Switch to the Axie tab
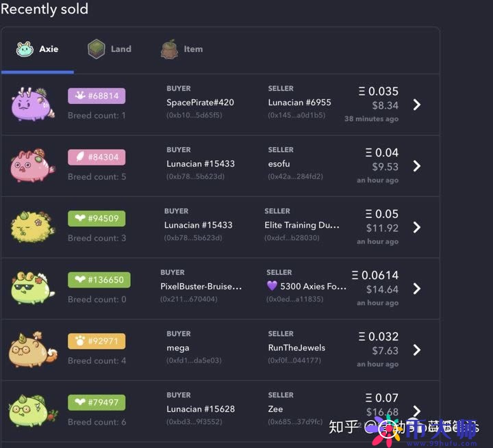The width and height of the screenshot is (493, 448). pyautogui.click(x=38, y=49)
